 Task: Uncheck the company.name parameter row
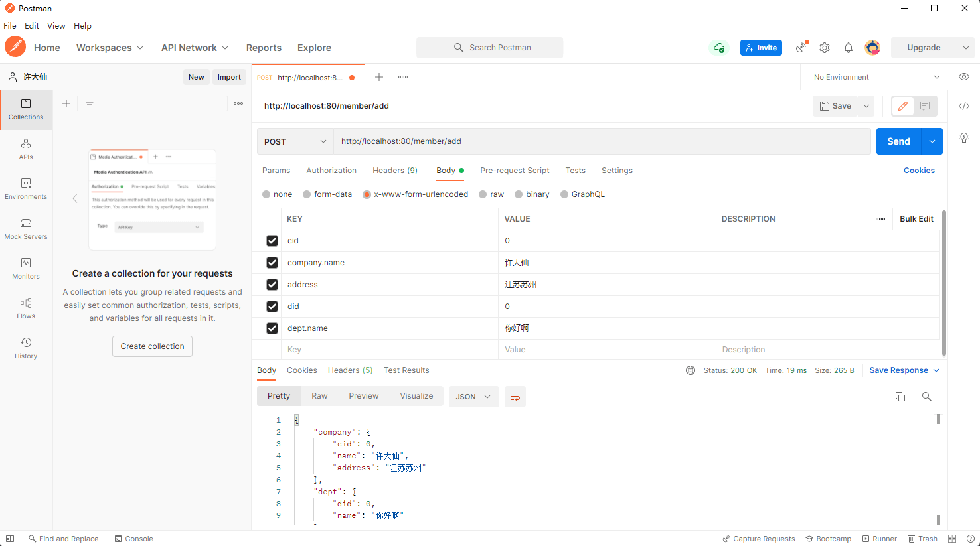click(x=272, y=263)
